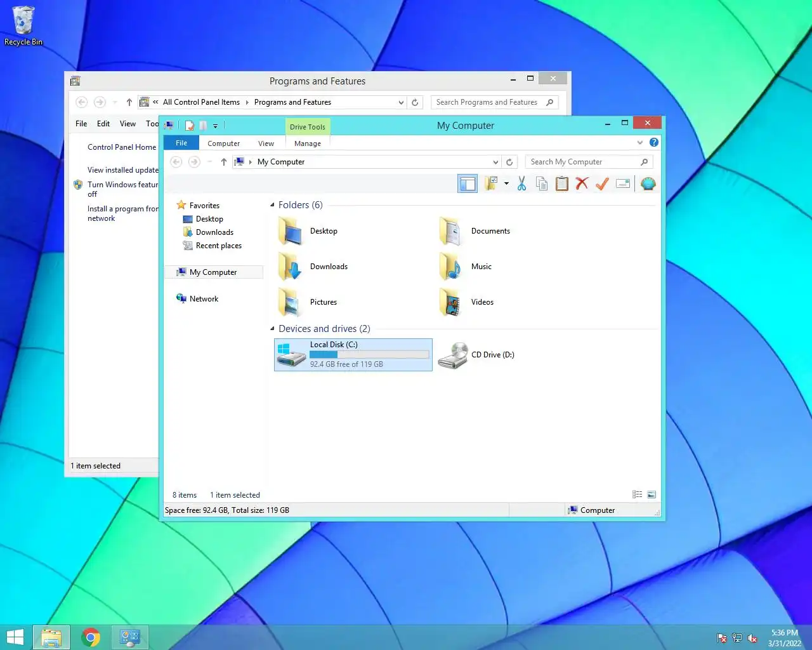Select Recent places under Favorites
This screenshot has height=650, width=812.
click(x=218, y=246)
